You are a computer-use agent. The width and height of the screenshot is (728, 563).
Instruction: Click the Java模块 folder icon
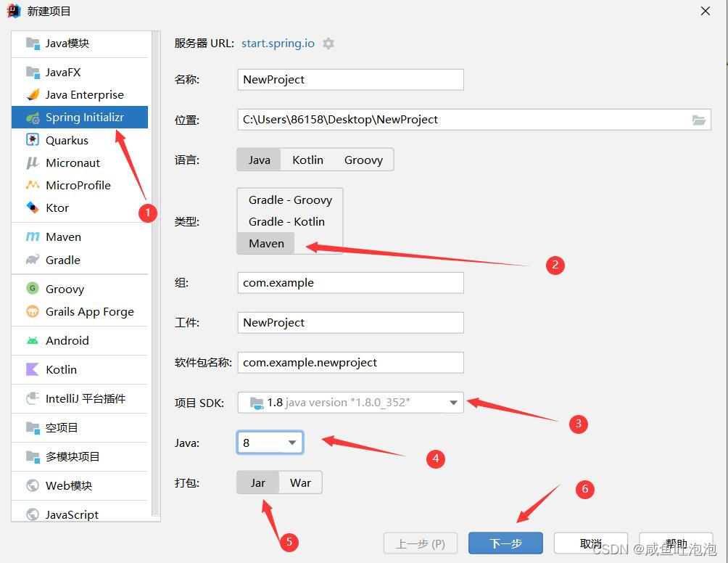[33, 44]
